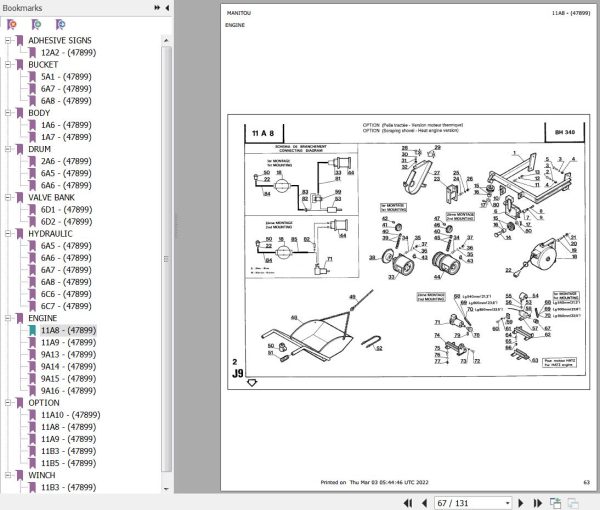600x510 pixels.
Task: Open the page number dropdown
Action: [x=507, y=503]
